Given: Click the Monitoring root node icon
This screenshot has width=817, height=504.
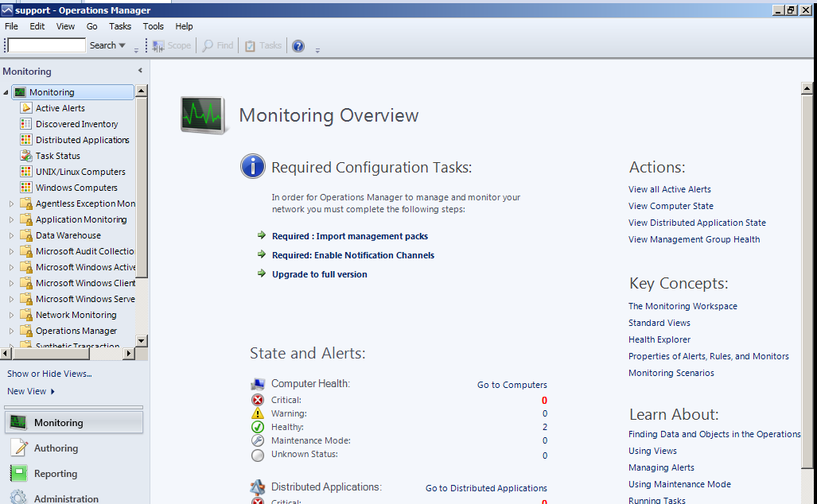Looking at the screenshot, I should click(x=20, y=92).
